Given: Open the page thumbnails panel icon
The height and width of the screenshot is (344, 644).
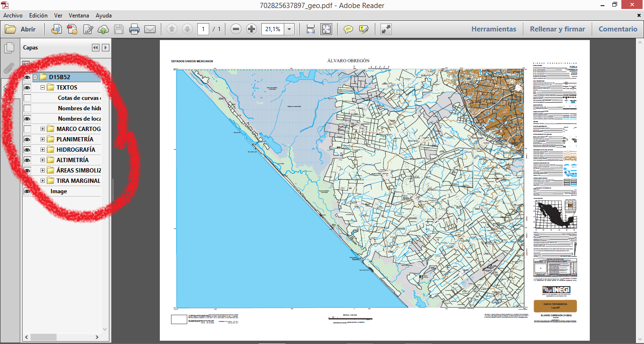Looking at the screenshot, I should click(9, 48).
